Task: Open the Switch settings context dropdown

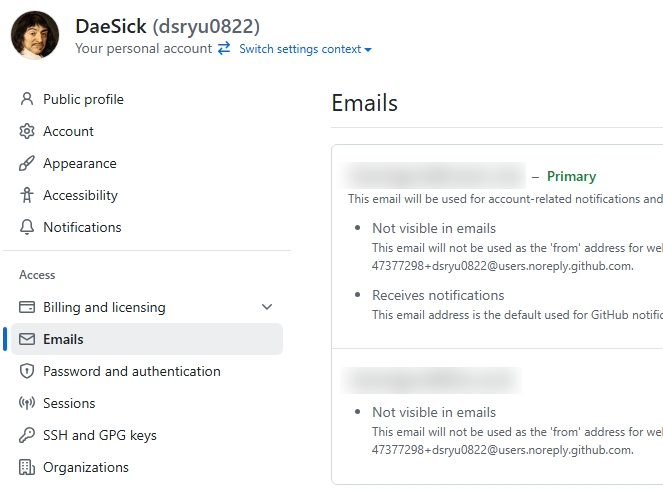Action: 305,49
